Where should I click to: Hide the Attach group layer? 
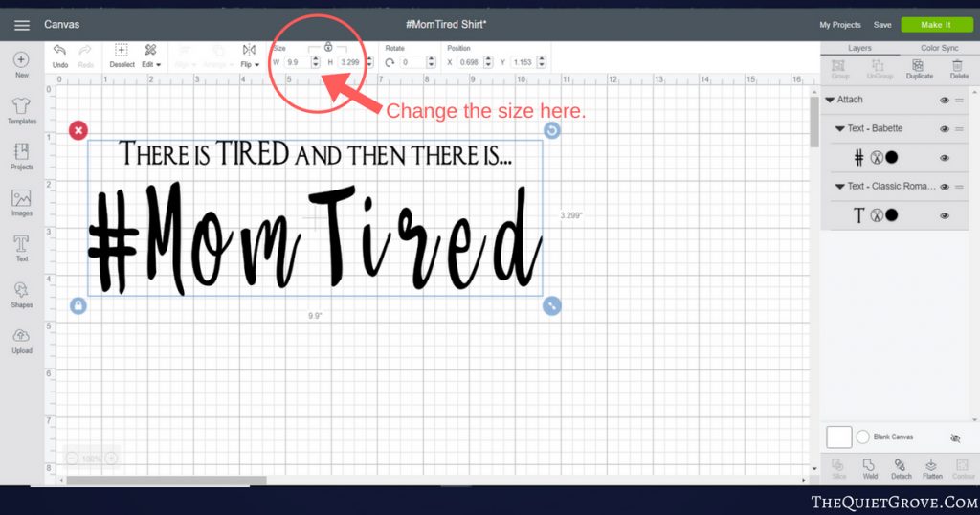pyautogui.click(x=945, y=100)
